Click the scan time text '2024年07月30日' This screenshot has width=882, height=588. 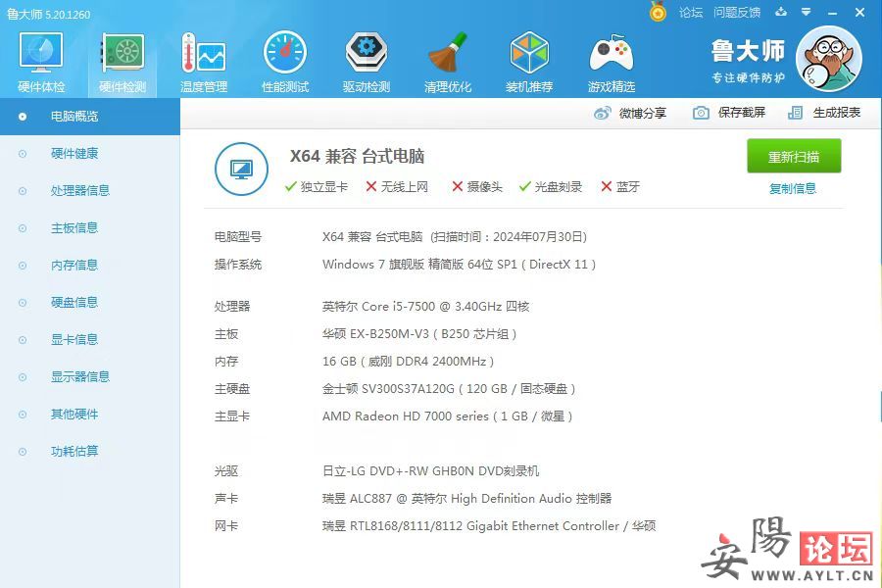point(538,237)
